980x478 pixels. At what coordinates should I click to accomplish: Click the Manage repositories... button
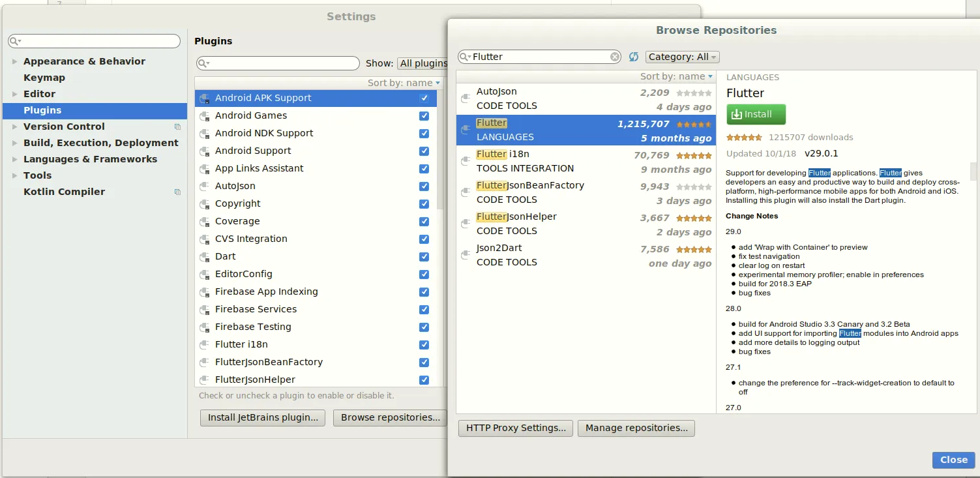tap(636, 428)
